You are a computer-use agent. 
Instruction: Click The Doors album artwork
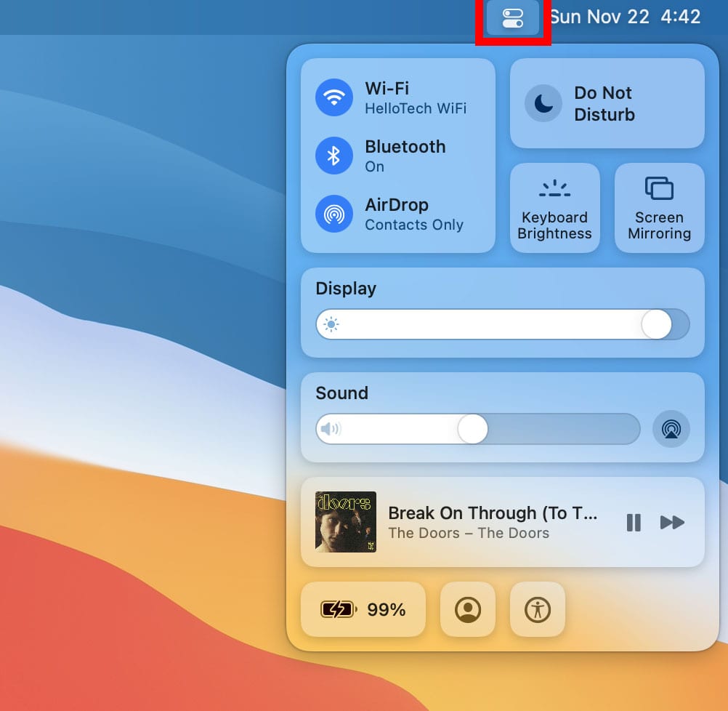click(x=346, y=522)
